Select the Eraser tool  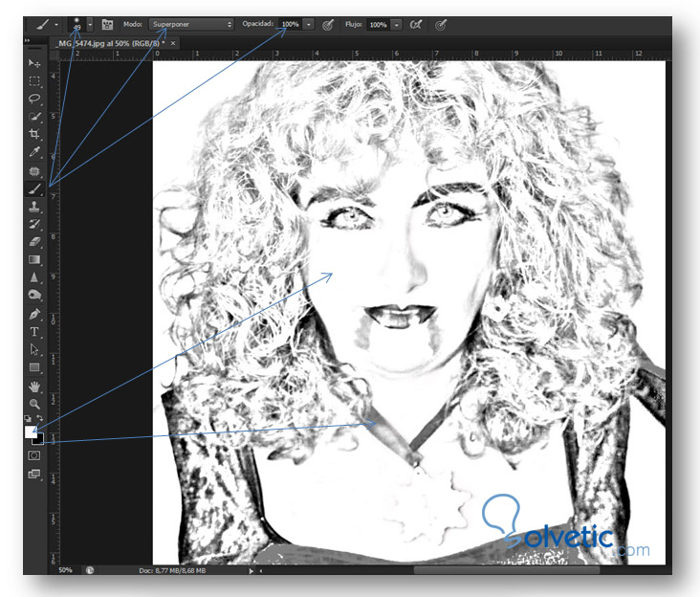pyautogui.click(x=34, y=242)
